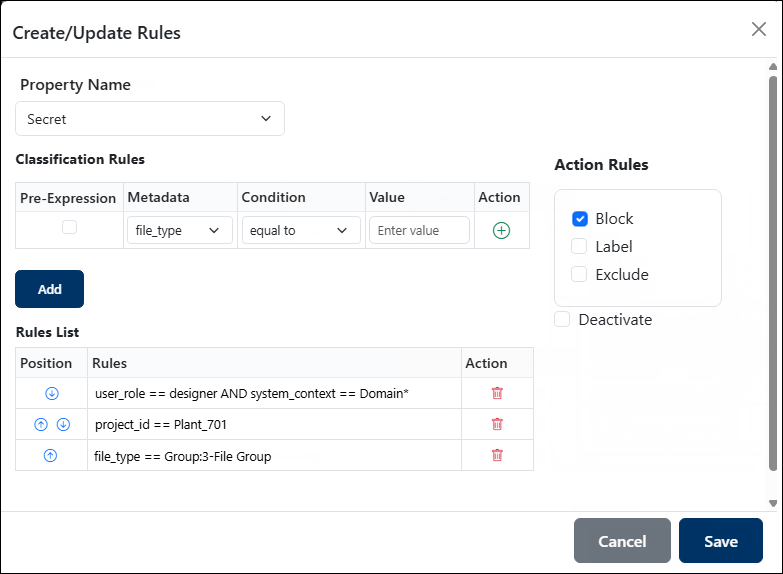Click the Create/Update Rules title

tap(96, 33)
